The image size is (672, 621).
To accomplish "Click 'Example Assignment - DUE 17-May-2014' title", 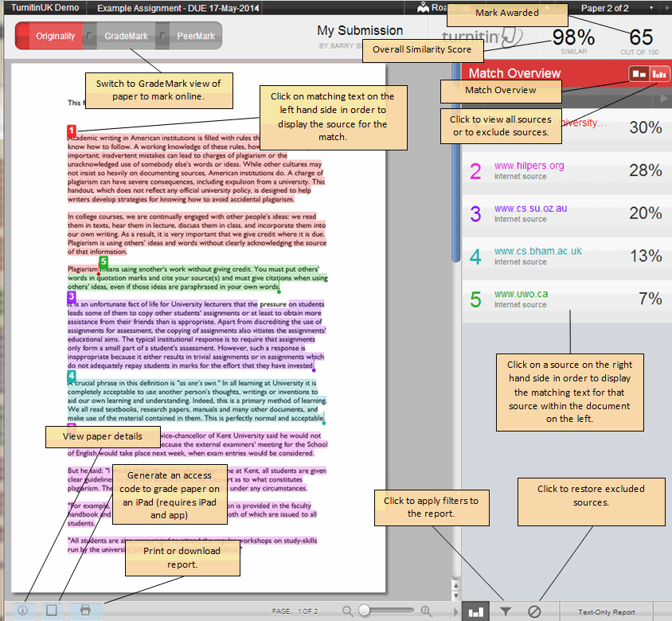I will pyautogui.click(x=178, y=8).
